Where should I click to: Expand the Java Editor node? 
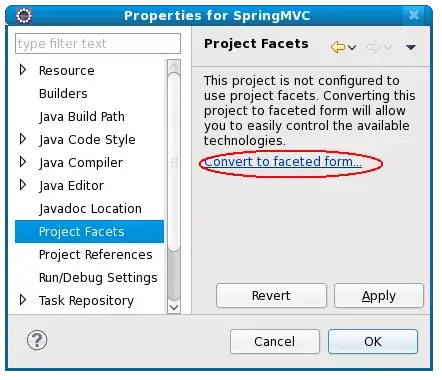pos(23,185)
